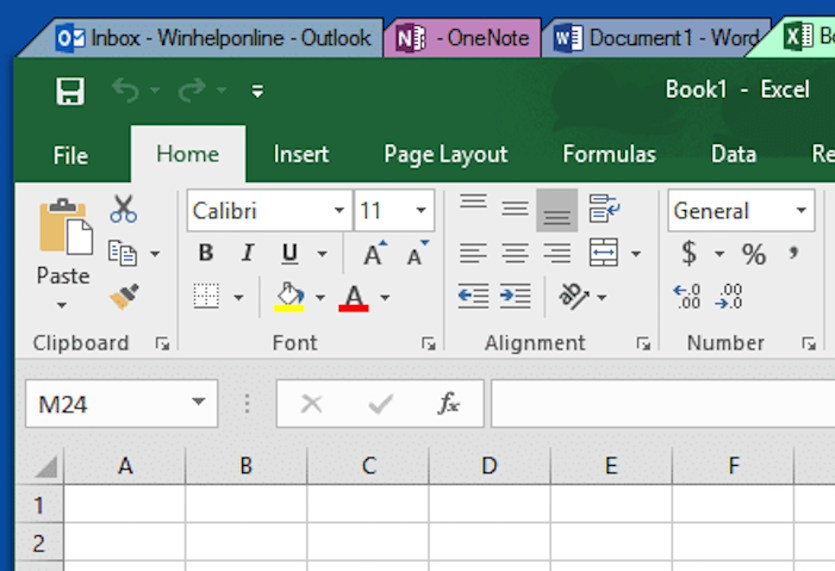
Task: Click the Orientation text-angle icon
Action: point(574,296)
